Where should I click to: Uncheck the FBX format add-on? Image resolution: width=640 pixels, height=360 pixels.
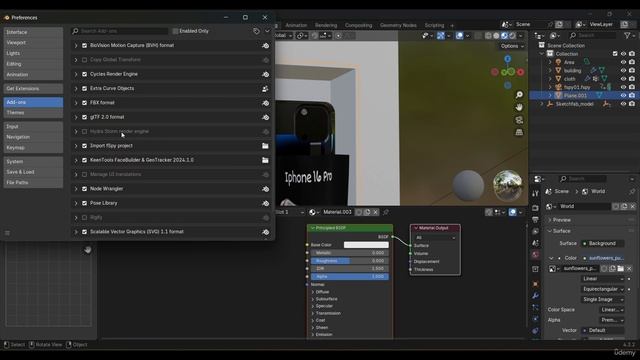84,103
